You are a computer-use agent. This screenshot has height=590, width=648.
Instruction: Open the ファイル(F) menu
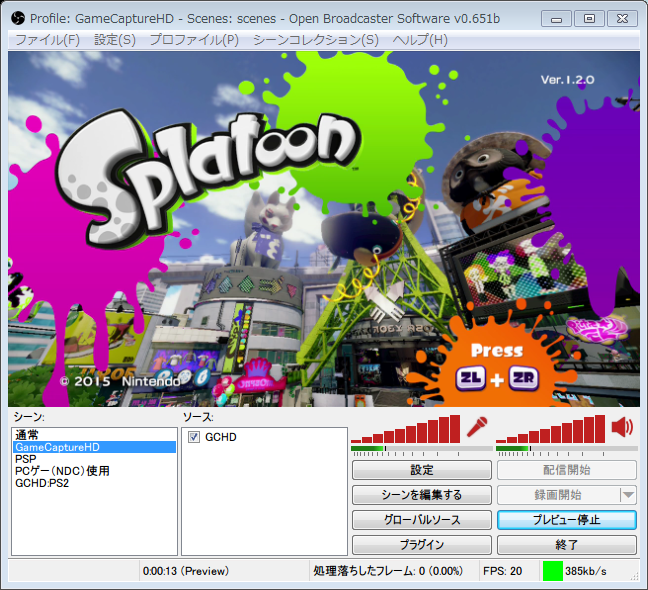click(x=48, y=40)
